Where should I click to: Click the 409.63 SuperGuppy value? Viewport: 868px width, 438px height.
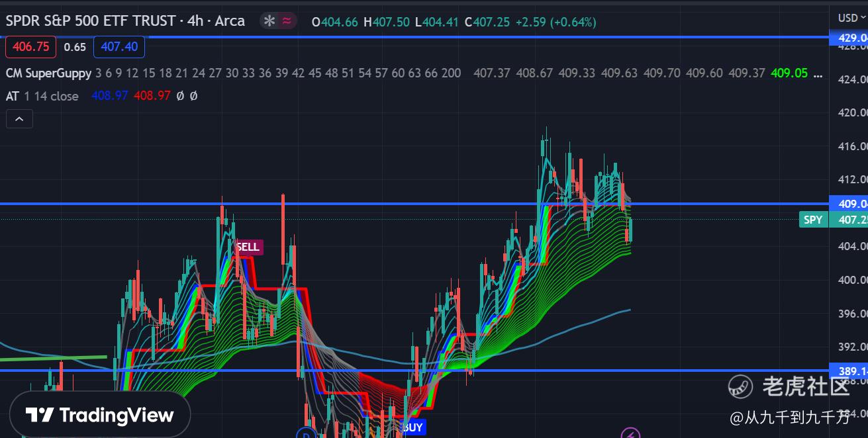pos(619,73)
